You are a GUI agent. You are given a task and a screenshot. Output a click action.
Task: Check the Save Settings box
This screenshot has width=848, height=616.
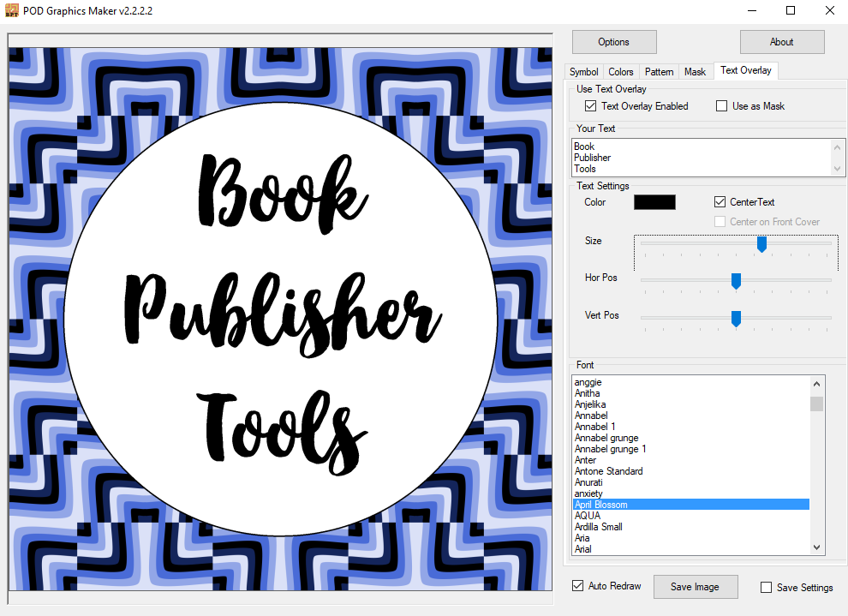(x=766, y=588)
